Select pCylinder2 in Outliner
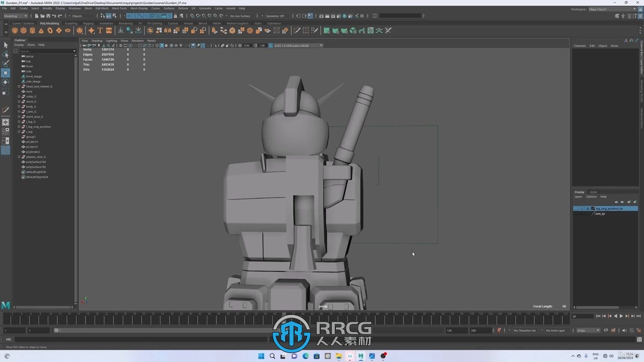 click(33, 152)
